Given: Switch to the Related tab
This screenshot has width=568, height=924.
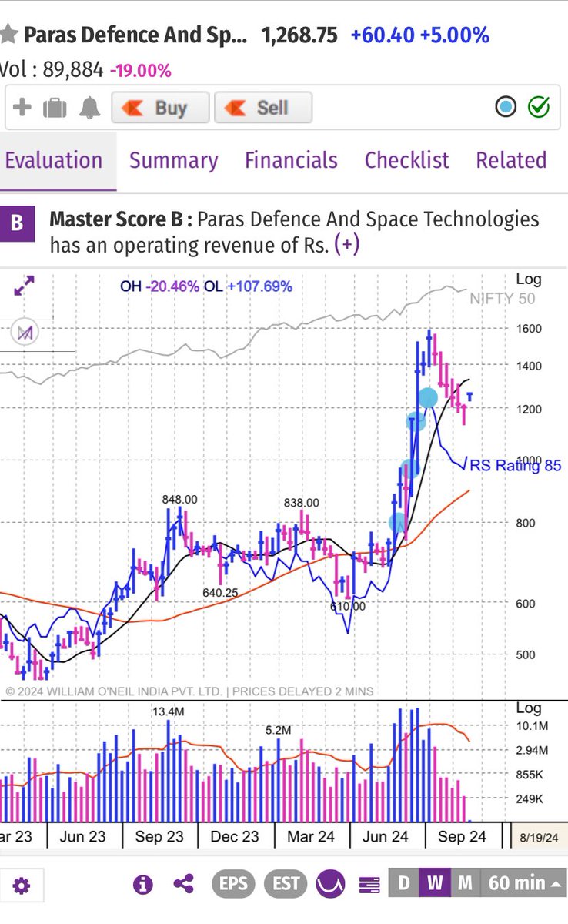Looking at the screenshot, I should tap(511, 160).
